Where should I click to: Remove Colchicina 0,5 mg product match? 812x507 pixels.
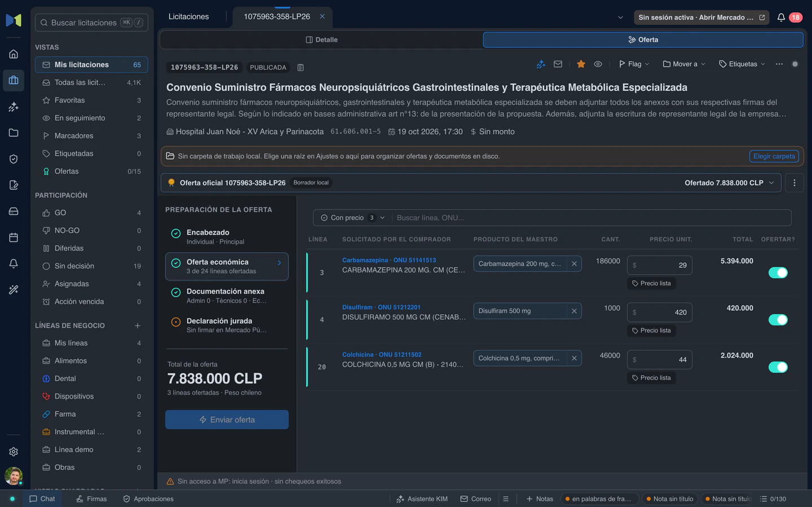tap(574, 359)
